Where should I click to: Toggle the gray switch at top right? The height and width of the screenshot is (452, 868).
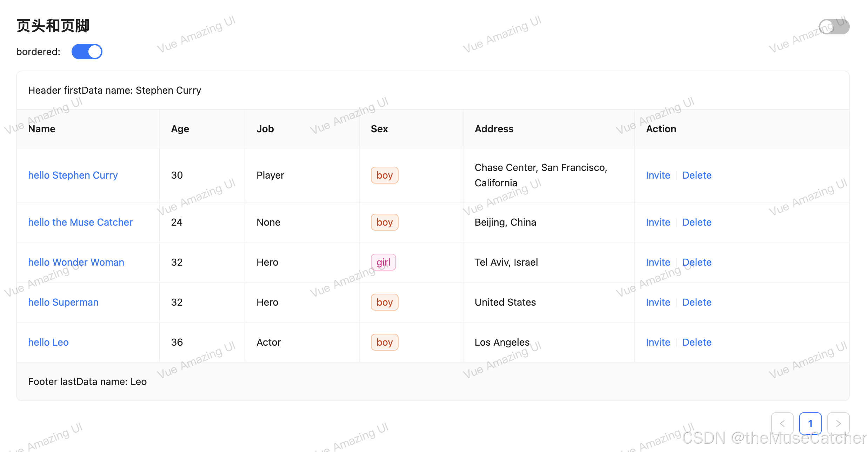(x=834, y=27)
